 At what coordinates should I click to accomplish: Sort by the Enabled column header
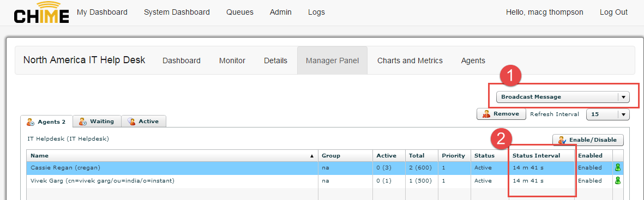pos(593,156)
